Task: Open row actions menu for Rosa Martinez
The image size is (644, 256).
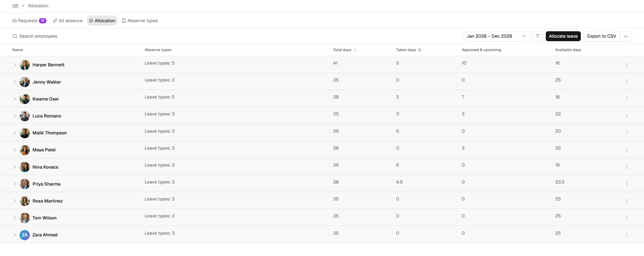Action: coord(627,201)
